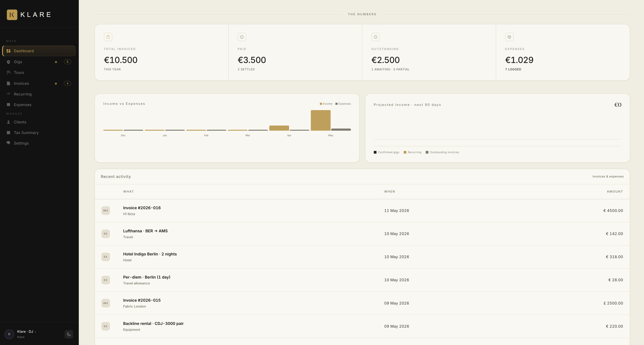644x345 pixels.
Task: Click EX badge for Per-diem Berlin
Action: click(106, 280)
